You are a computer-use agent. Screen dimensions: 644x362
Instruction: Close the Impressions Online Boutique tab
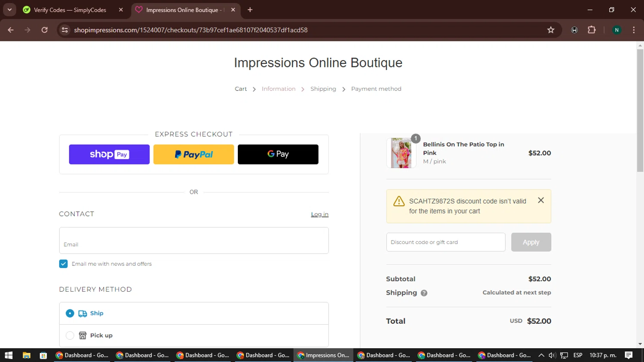coord(233,10)
